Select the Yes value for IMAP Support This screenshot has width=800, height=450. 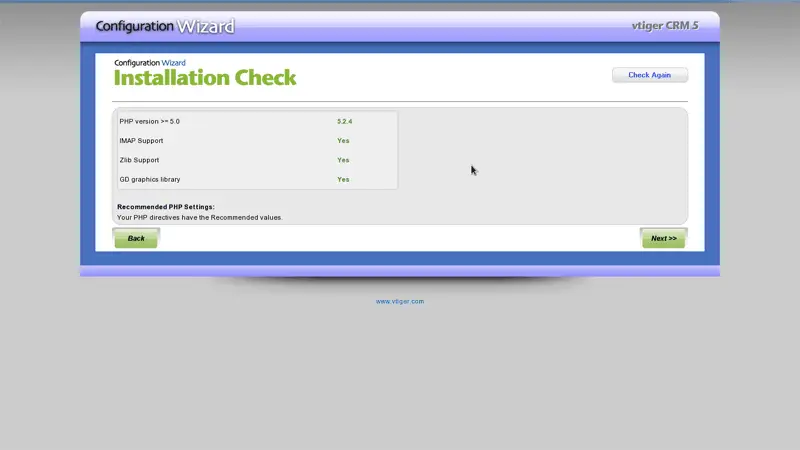point(343,141)
